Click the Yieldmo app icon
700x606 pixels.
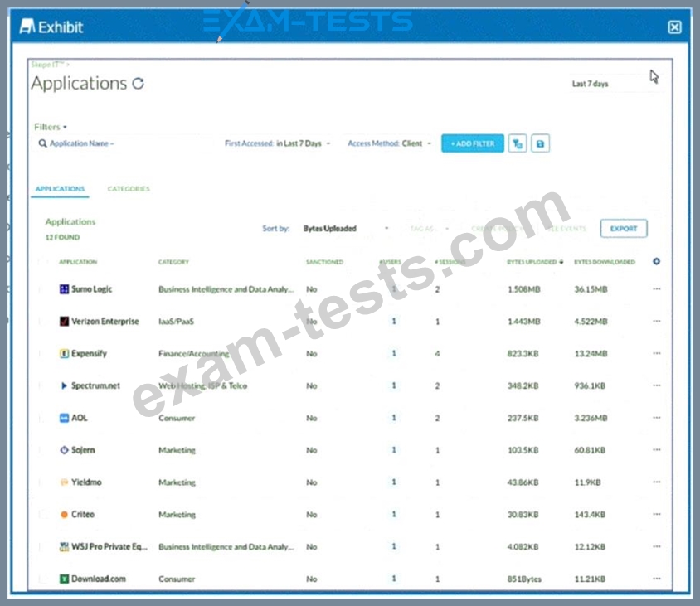[65, 482]
